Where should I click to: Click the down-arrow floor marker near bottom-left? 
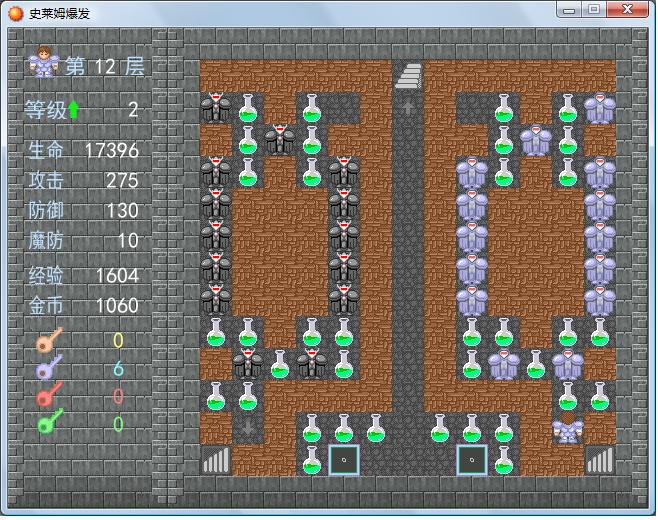click(x=248, y=428)
